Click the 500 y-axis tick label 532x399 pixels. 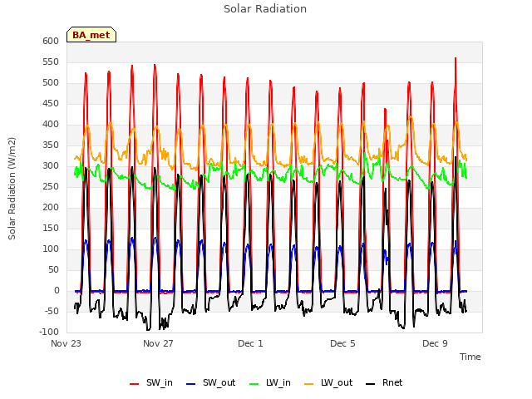pos(51,83)
